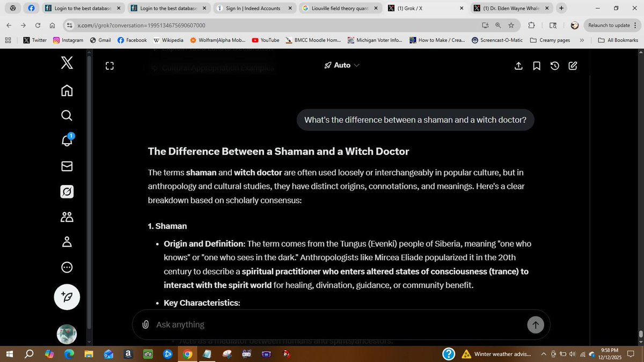
Task: Switch to the Sign In Indeed Accounts tab
Action: tap(254, 9)
